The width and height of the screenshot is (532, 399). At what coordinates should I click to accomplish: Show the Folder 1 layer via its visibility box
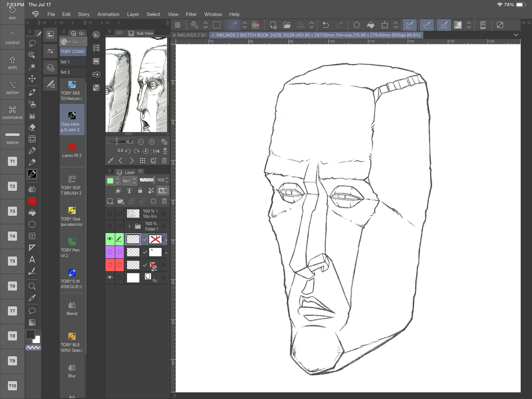110,226
